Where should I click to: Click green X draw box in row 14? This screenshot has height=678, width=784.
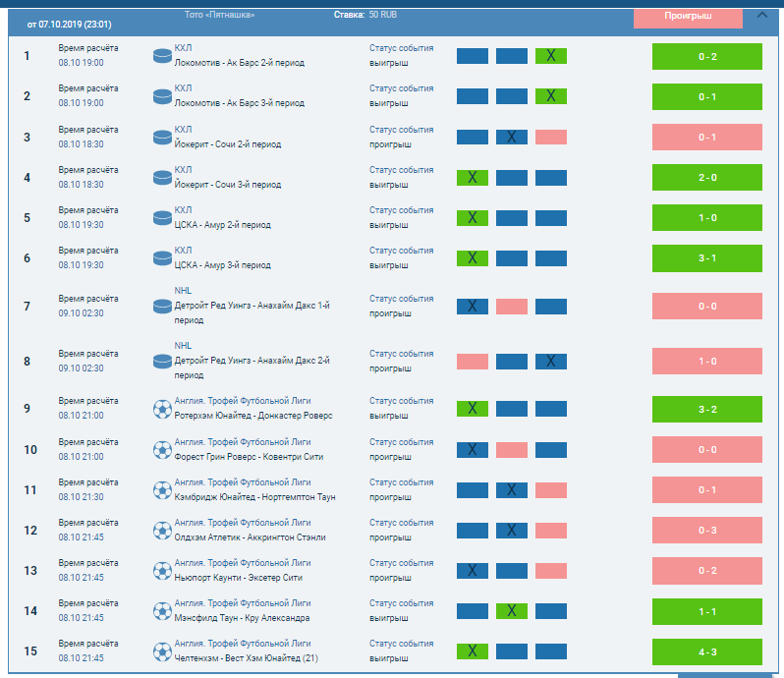click(x=512, y=611)
